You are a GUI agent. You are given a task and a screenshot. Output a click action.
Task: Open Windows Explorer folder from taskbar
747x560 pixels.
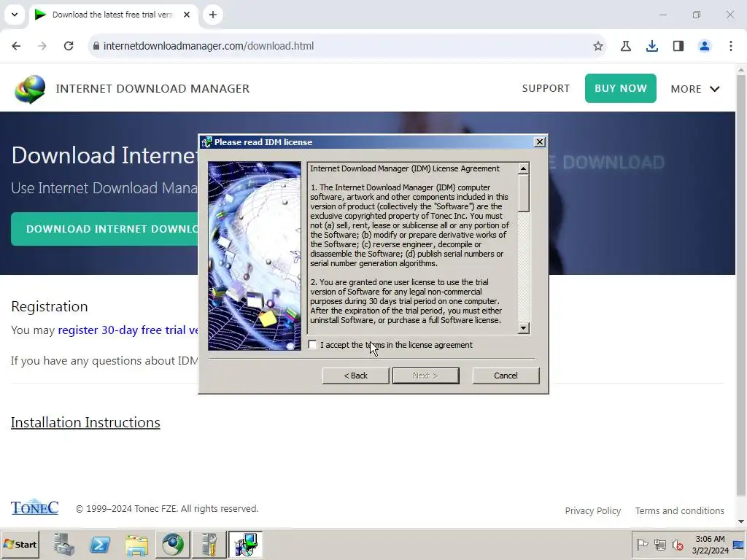tap(136, 544)
